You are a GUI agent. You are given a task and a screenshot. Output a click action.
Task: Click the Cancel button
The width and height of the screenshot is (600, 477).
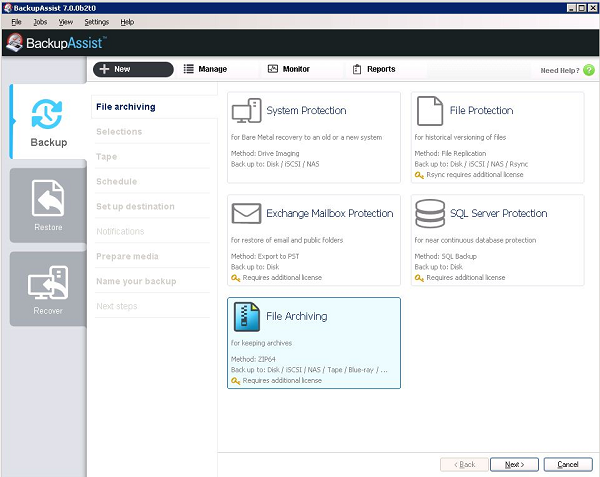[x=568, y=464]
